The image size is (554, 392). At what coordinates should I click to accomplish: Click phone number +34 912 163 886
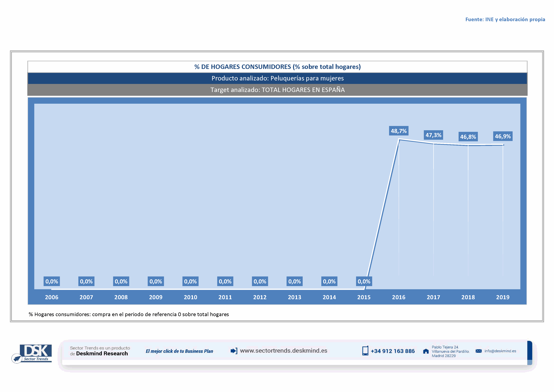pos(393,351)
